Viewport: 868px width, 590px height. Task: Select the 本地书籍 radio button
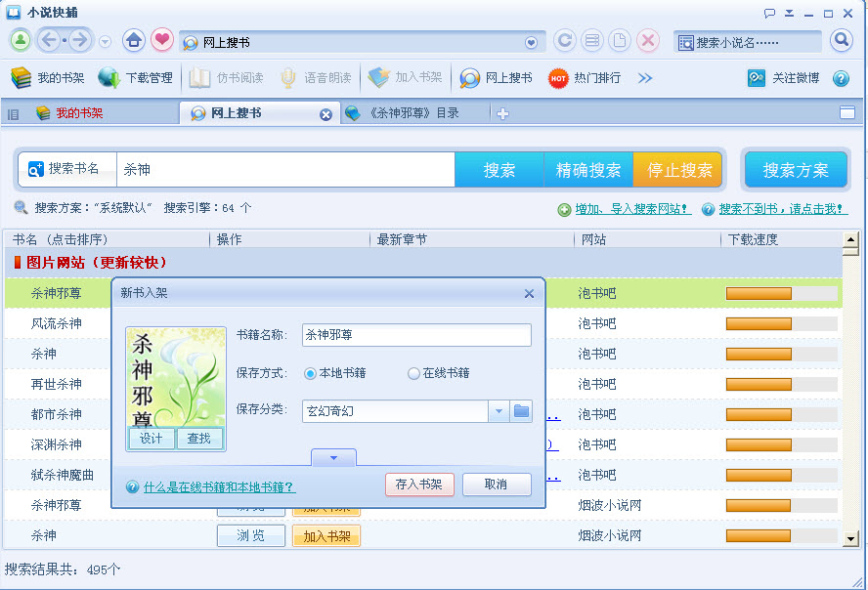[310, 374]
